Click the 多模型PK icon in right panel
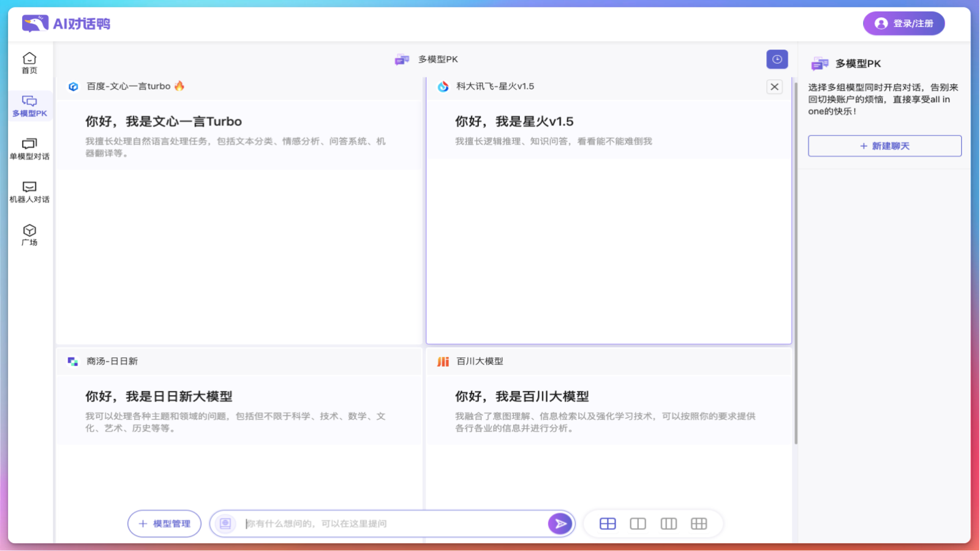980x551 pixels. pos(820,64)
